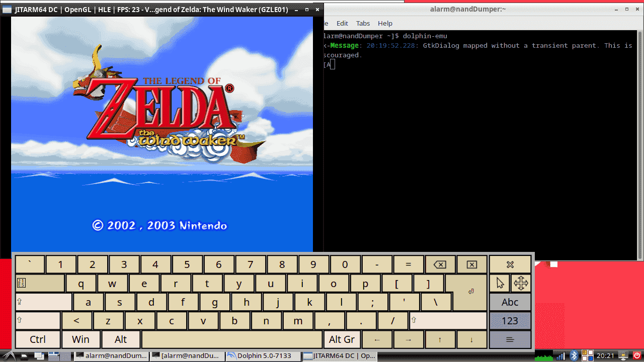644x362 pixels.
Task: Toggle the Alt Gr modifier key
Action: tap(342, 339)
